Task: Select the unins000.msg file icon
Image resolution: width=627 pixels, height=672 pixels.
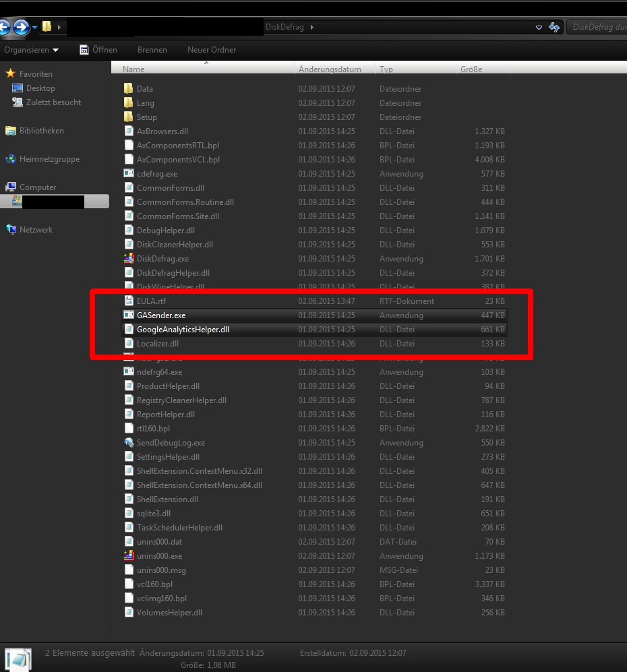Action: (129, 569)
